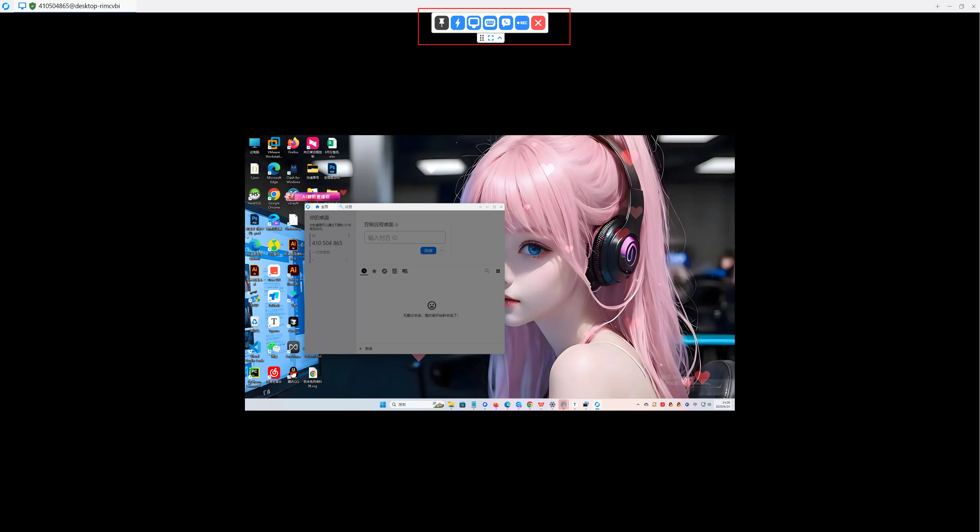
Task: Switch peer view with grid icon
Action: click(498, 271)
